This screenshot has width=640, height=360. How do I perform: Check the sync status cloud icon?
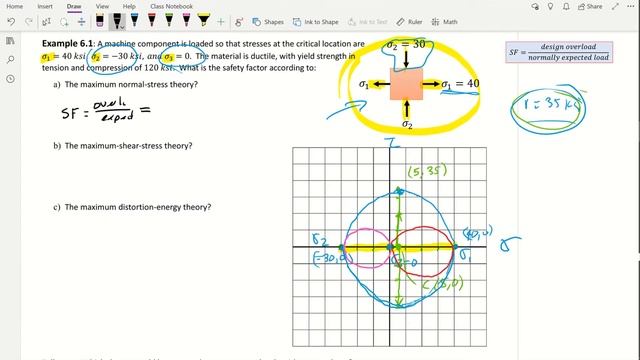coord(535,7)
